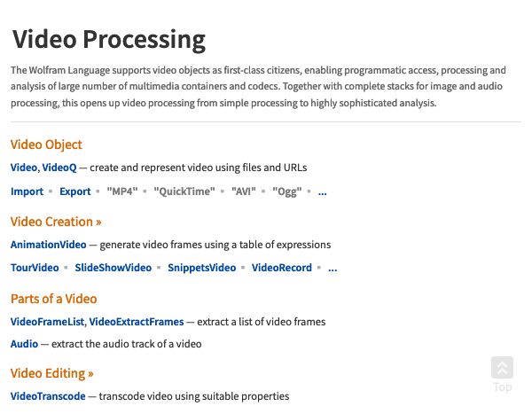Open the AnimationVideo function link
532x414 pixels.
[x=49, y=245]
